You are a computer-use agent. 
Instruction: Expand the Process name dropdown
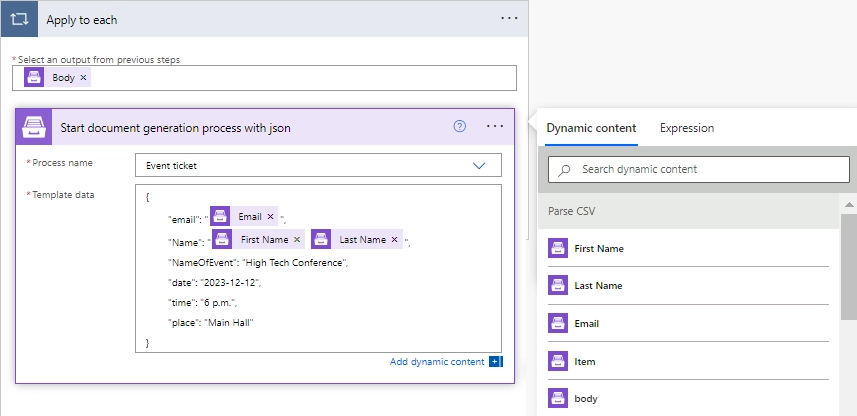[479, 166]
